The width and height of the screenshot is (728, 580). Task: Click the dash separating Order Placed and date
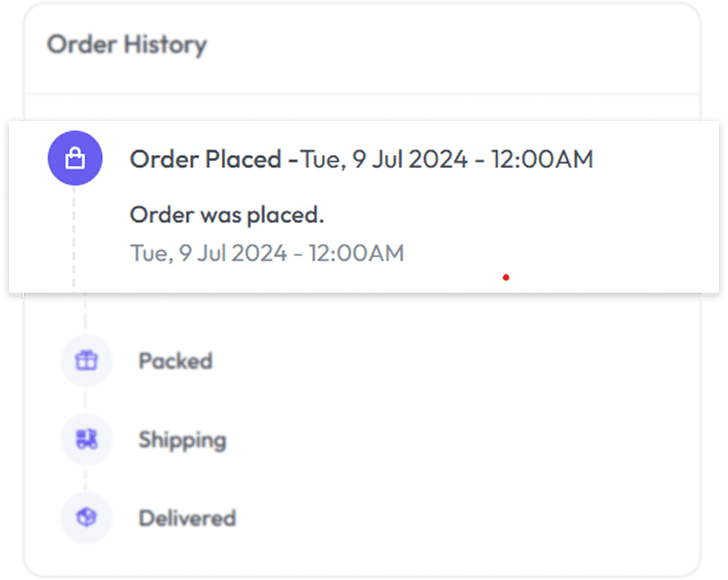pos(293,160)
